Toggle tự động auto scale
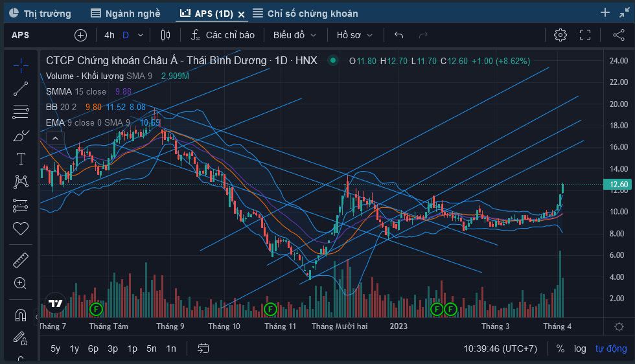Screen dimensions: 635x364 point(610,348)
